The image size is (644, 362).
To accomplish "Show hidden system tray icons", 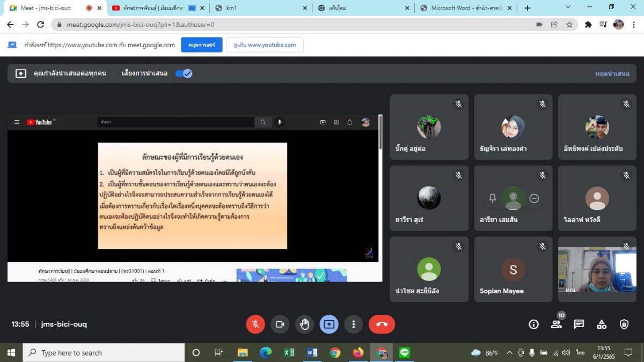I will (509, 352).
